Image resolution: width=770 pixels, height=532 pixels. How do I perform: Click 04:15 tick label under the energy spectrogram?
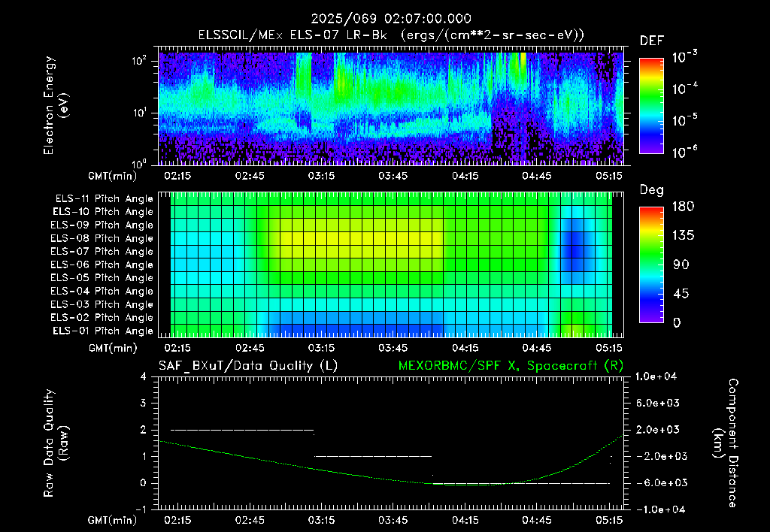465,176
